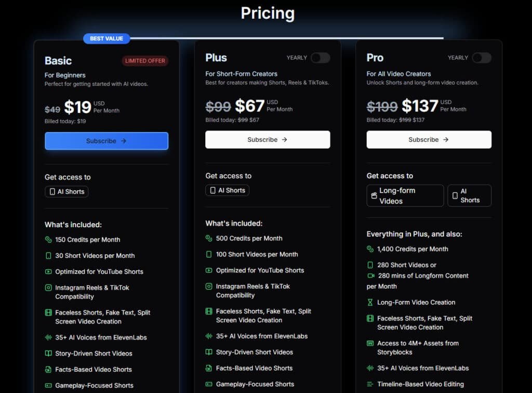Toggle the Plus plan yearly billing switch
The width and height of the screenshot is (532, 393).
click(x=320, y=58)
